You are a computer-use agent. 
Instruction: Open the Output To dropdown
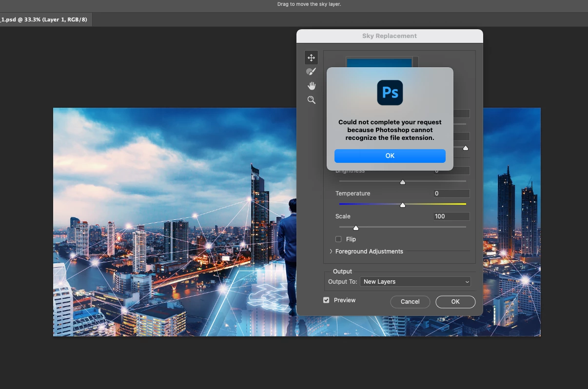coord(415,282)
